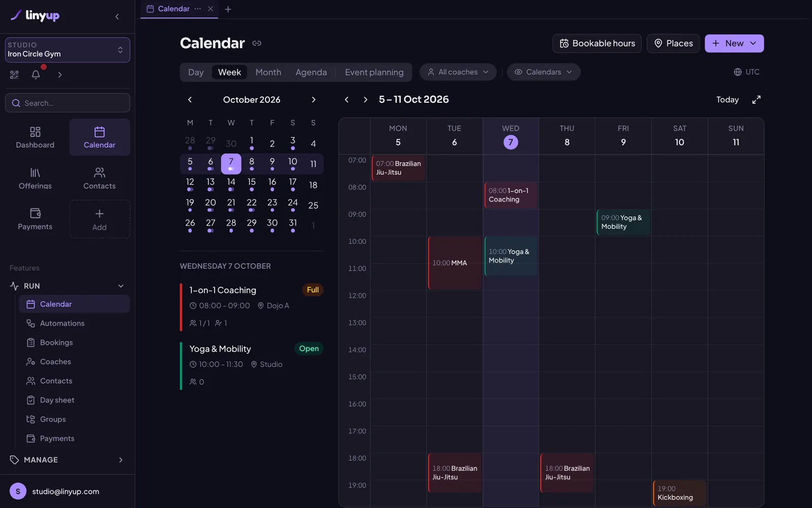Switch to Event planning view
812x508 pixels.
click(x=375, y=72)
